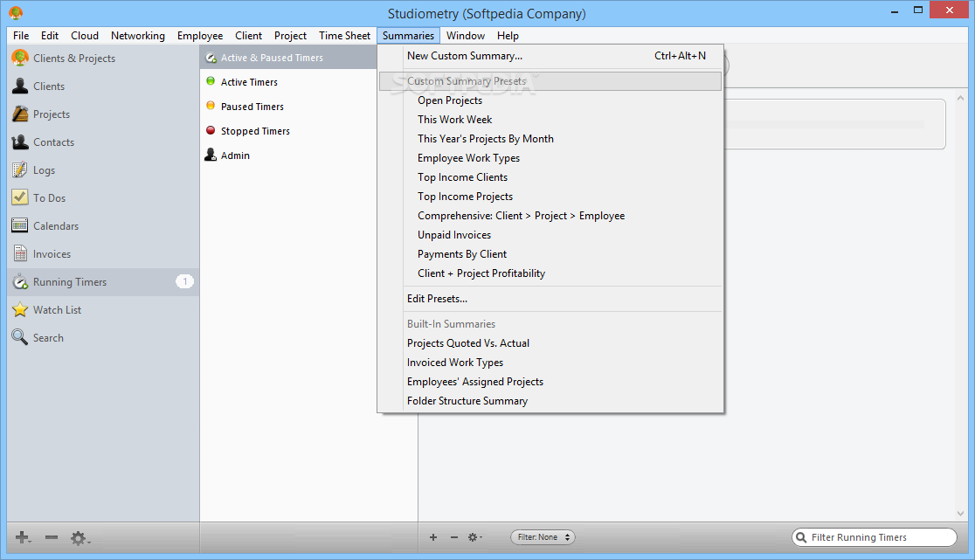Open the Time Sheet menu
Screen dimensions: 975x560
coord(344,36)
